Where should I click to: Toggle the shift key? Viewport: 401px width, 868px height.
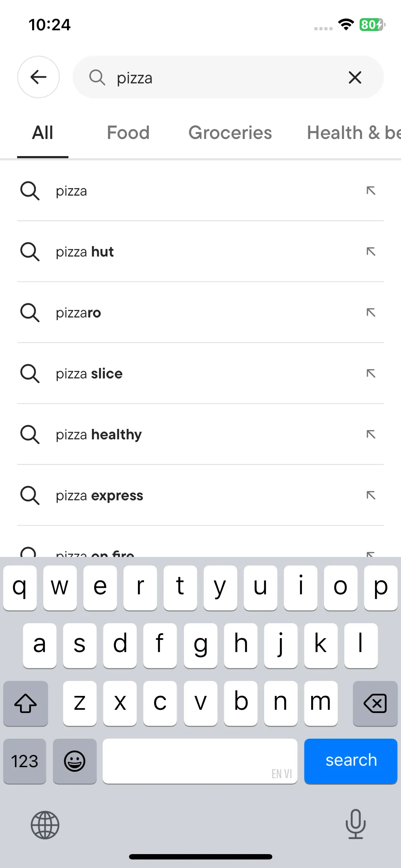click(x=26, y=703)
